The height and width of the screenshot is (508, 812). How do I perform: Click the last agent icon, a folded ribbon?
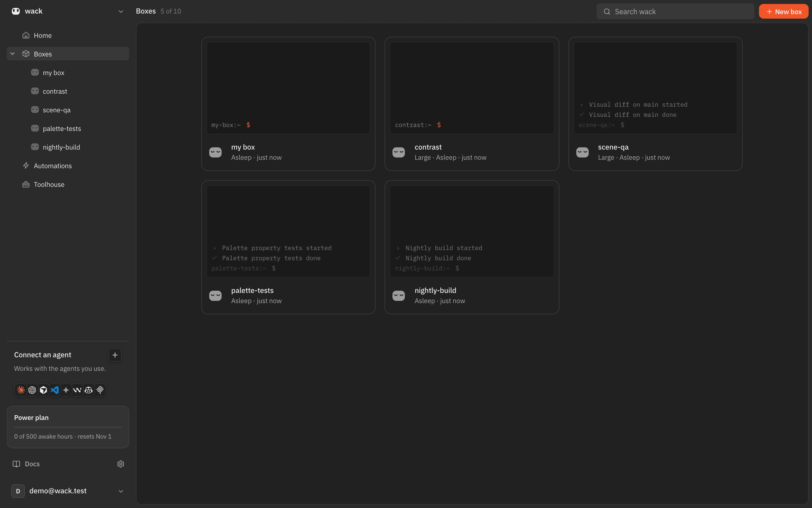(100, 390)
